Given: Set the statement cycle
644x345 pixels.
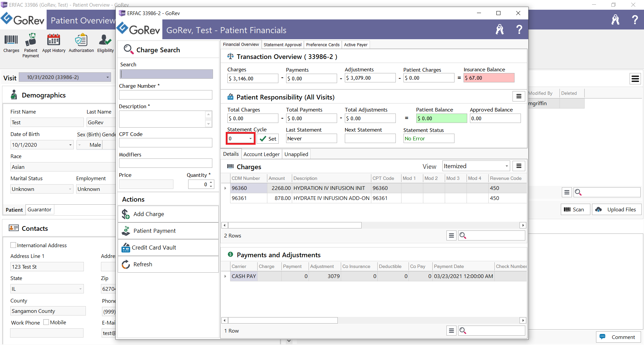Looking at the screenshot, I should [268, 139].
